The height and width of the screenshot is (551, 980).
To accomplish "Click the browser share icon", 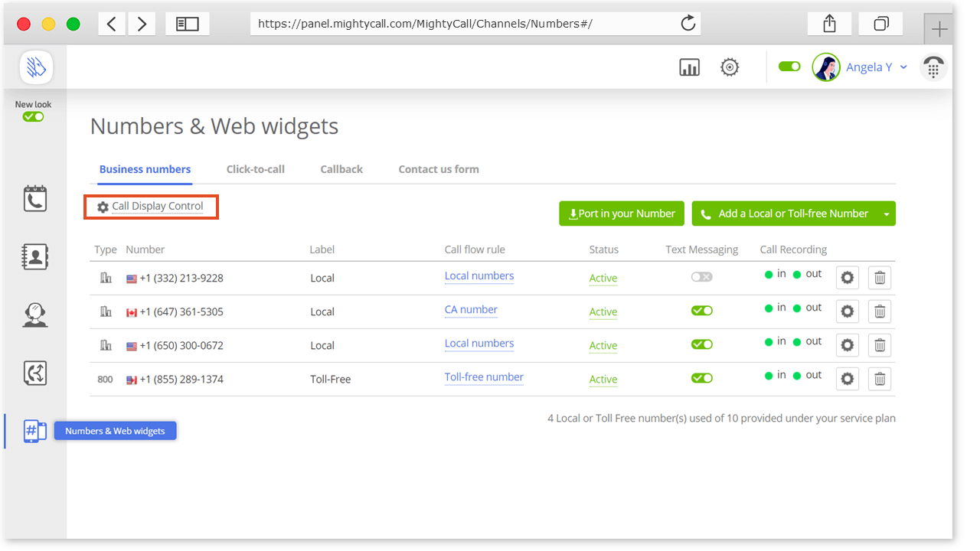I will [829, 24].
